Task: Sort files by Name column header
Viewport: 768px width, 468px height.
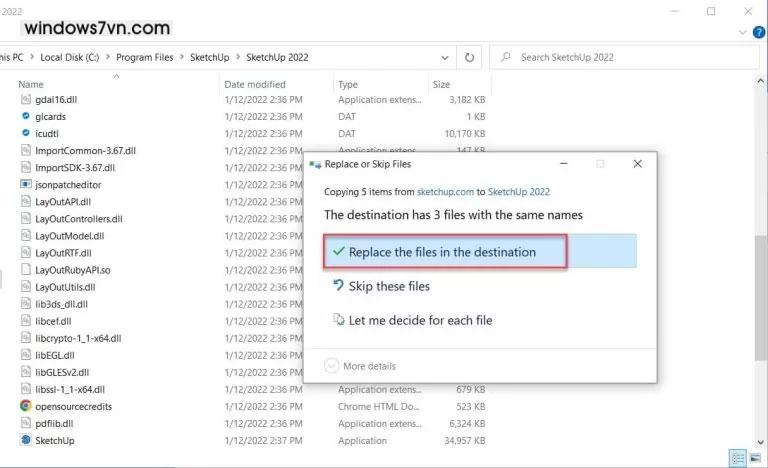Action: pos(32,85)
